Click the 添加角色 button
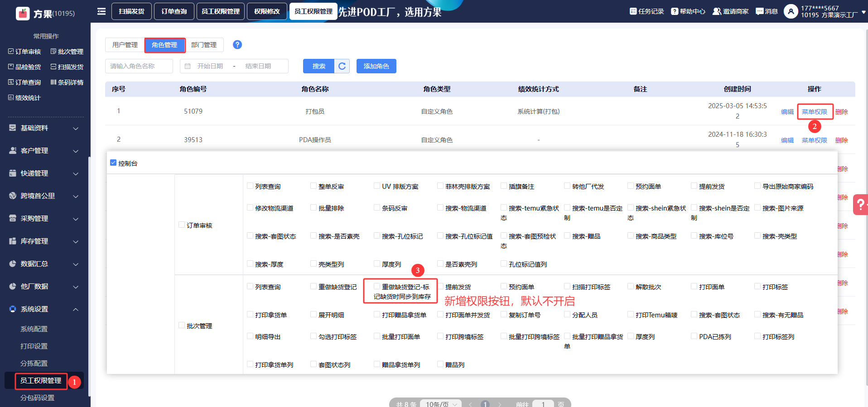The height and width of the screenshot is (407, 868). (x=376, y=66)
